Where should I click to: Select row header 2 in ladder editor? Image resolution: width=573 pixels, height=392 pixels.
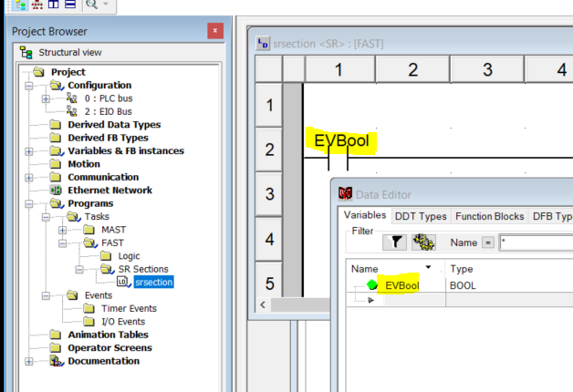click(x=269, y=150)
